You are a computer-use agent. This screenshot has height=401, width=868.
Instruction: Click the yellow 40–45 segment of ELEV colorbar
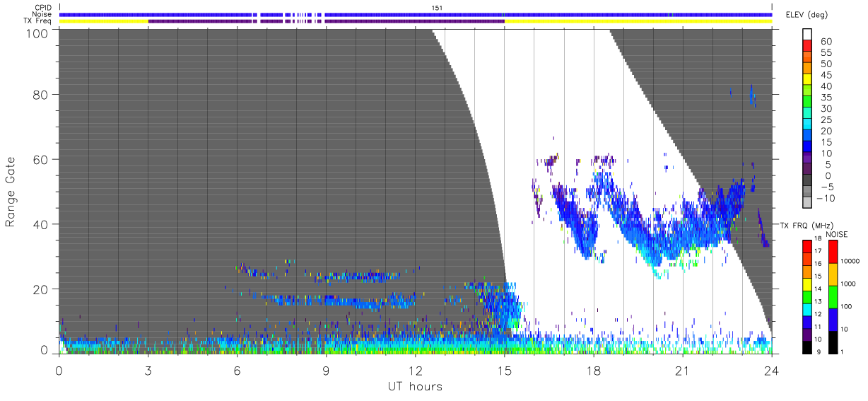(x=808, y=81)
